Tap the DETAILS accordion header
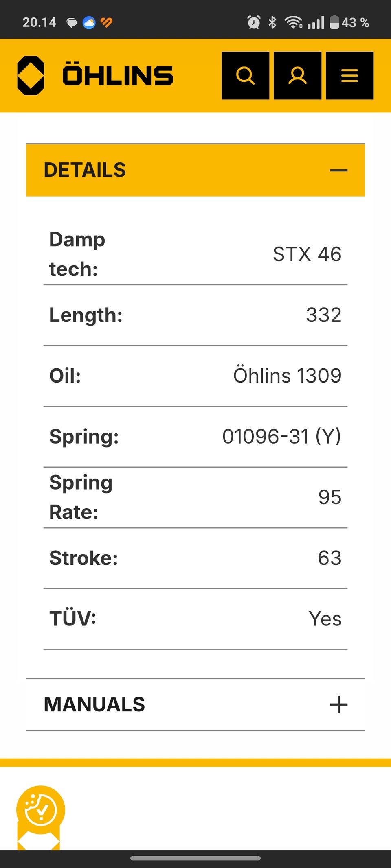The height and width of the screenshot is (868, 391). coord(195,170)
